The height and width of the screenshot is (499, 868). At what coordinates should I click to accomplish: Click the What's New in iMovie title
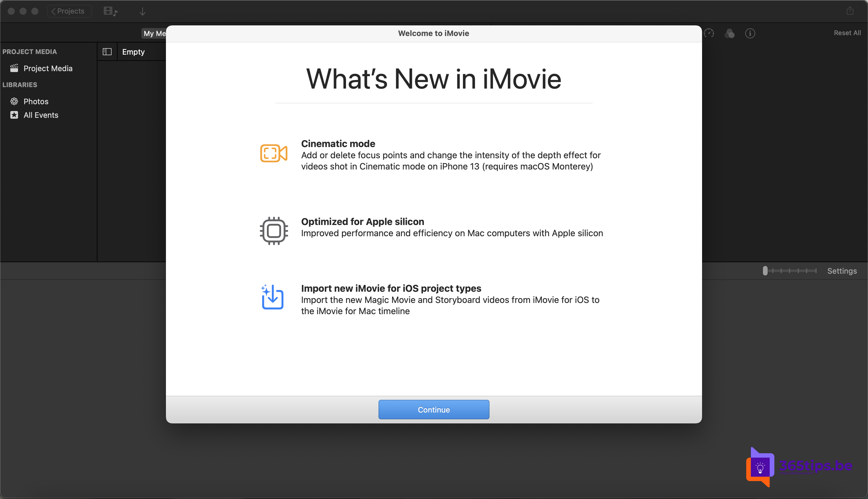433,79
